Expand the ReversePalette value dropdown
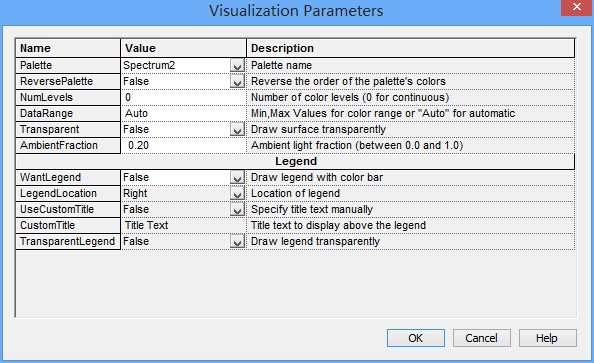 click(x=237, y=81)
